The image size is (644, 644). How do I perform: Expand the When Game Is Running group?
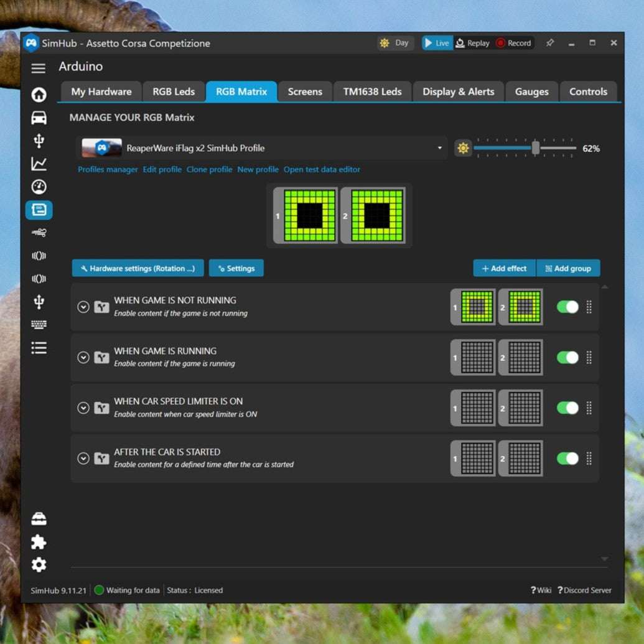coord(83,357)
